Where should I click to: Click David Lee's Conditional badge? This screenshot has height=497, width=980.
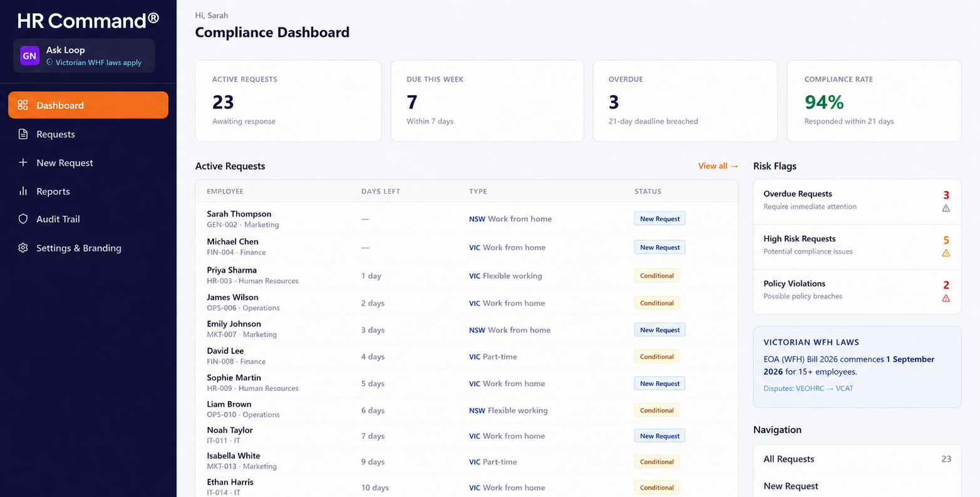(657, 357)
